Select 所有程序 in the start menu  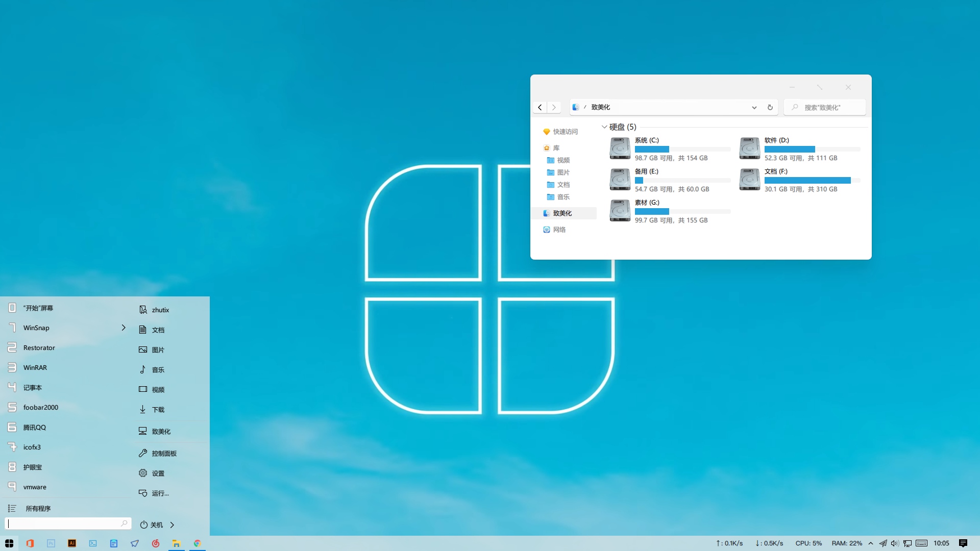pyautogui.click(x=38, y=509)
